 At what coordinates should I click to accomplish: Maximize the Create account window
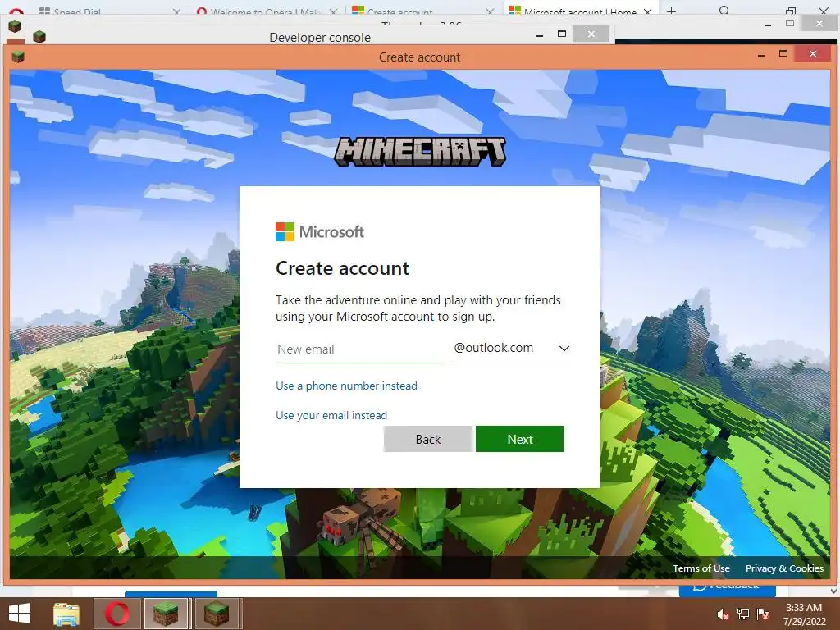tap(783, 54)
